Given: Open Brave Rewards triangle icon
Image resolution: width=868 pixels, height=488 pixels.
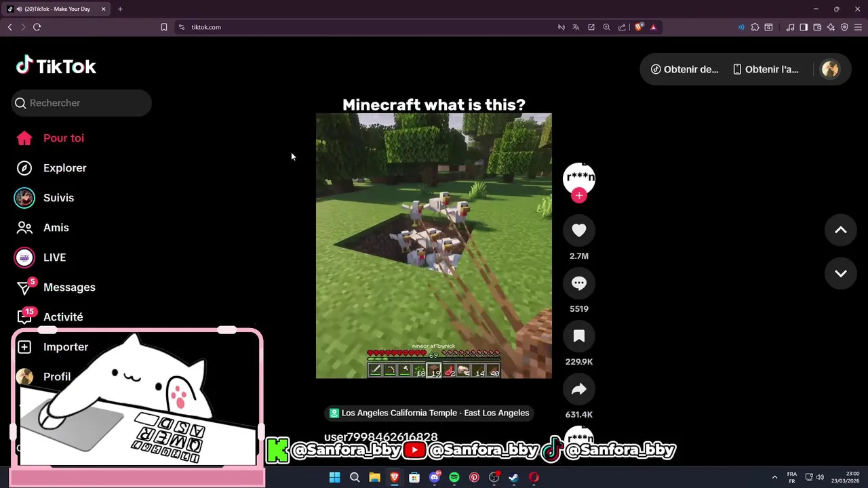Looking at the screenshot, I should click(654, 27).
